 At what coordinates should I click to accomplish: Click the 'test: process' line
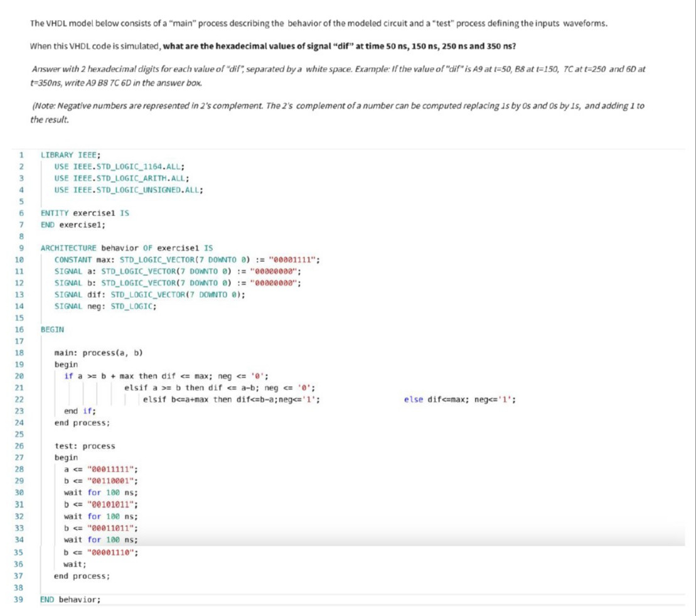click(85, 446)
